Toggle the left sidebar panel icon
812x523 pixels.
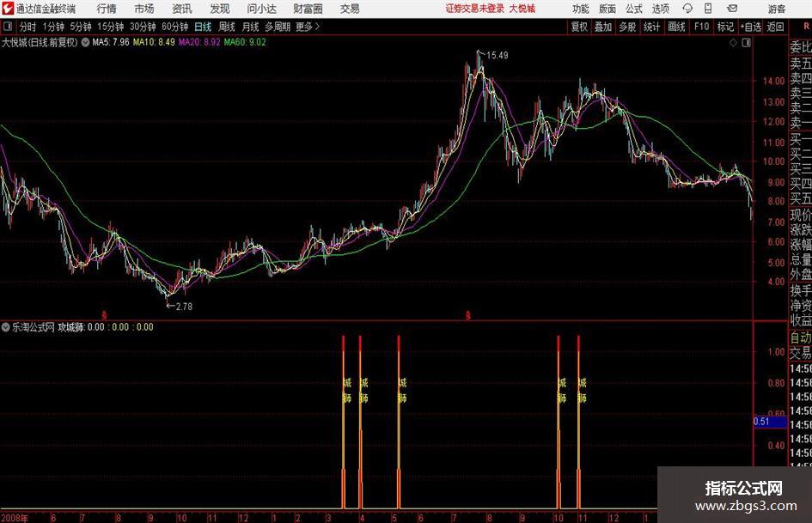point(8,27)
